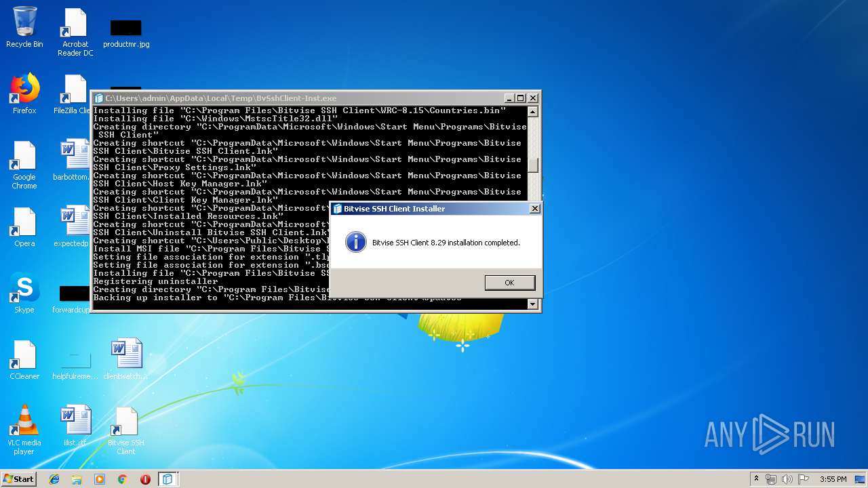Open Skype desktop shortcut
Screen dimensions: 868x488
(x=24, y=293)
